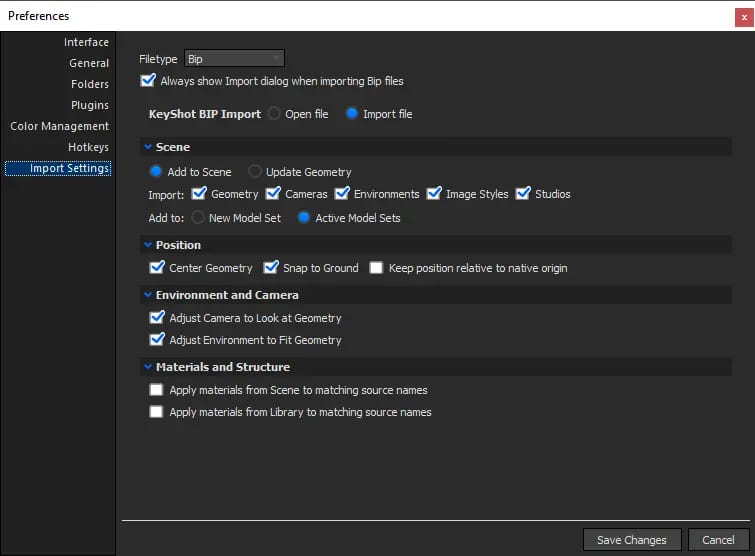Open the Hotkeys preferences tab
The height and width of the screenshot is (556, 755).
[88, 147]
